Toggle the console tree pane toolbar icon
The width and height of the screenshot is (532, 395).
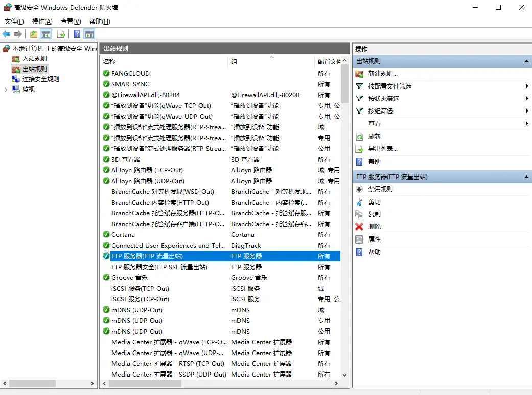[46, 34]
